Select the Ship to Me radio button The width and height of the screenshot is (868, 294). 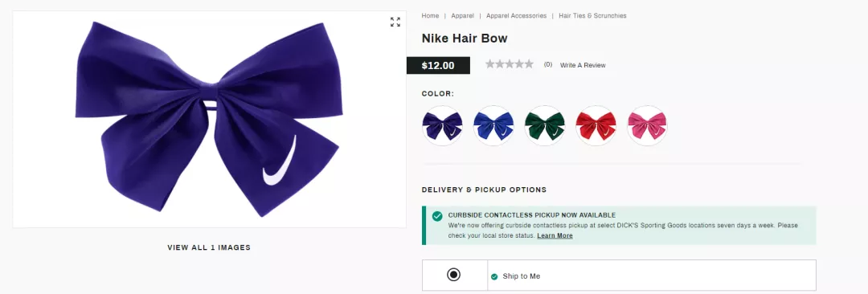click(454, 275)
